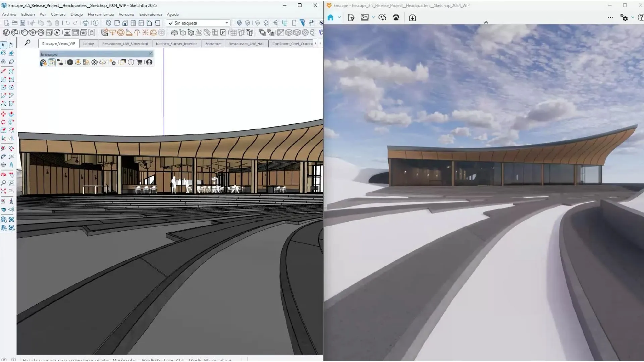Open the Cámara menu in SketchUp

point(58,14)
